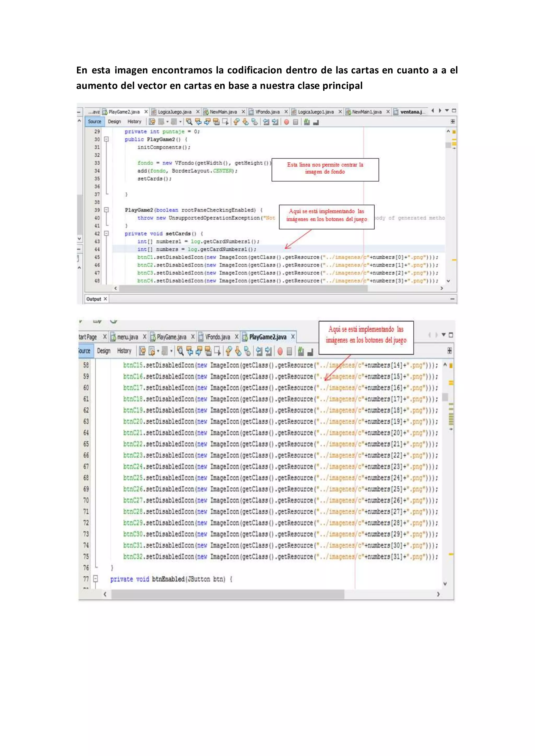
Task: Click Last Edit icon in top editor toolbar
Action: [152, 122]
